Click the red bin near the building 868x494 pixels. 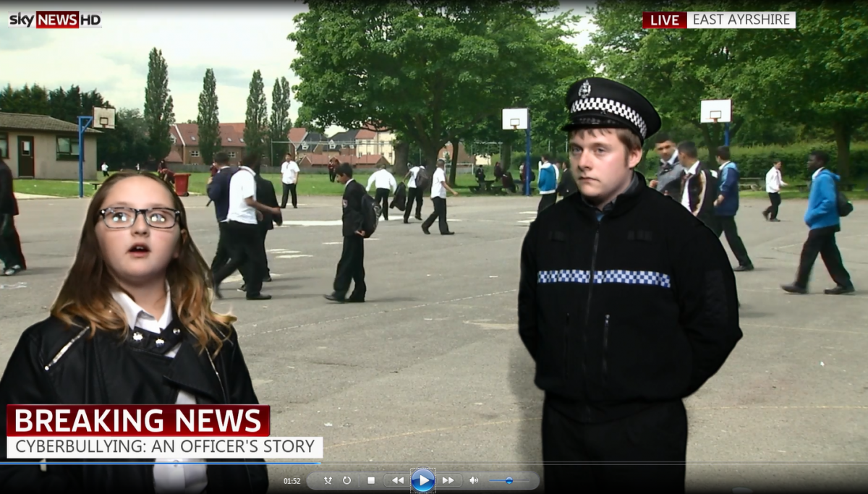click(182, 184)
